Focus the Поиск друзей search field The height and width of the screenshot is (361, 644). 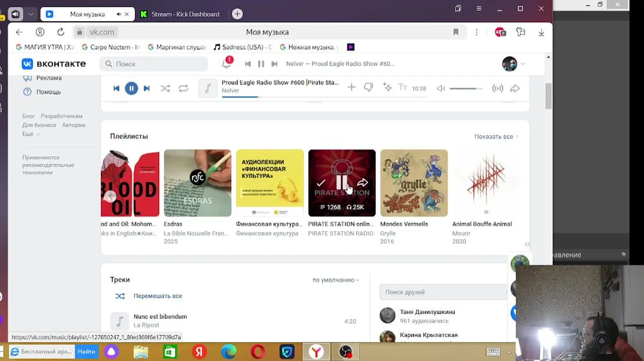444,292
